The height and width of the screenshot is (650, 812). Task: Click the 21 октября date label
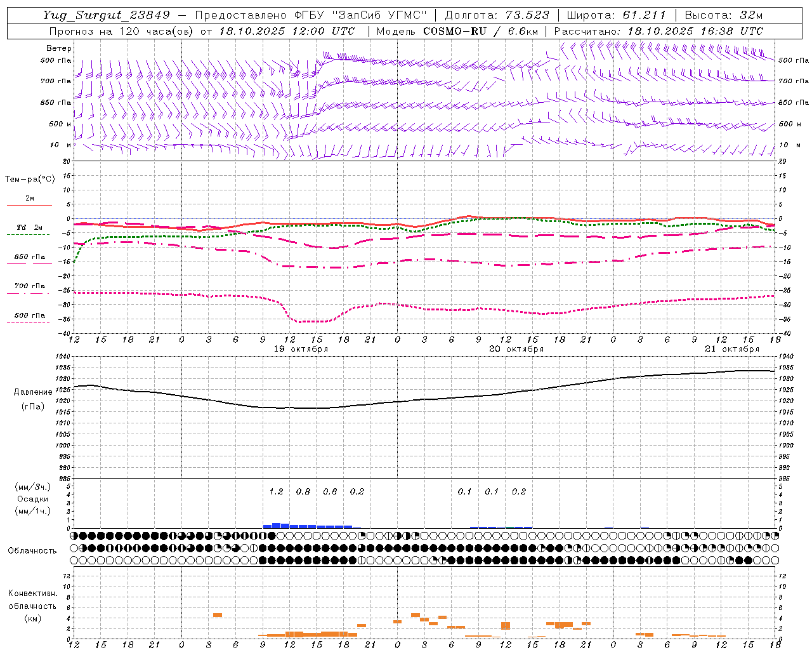(x=732, y=349)
